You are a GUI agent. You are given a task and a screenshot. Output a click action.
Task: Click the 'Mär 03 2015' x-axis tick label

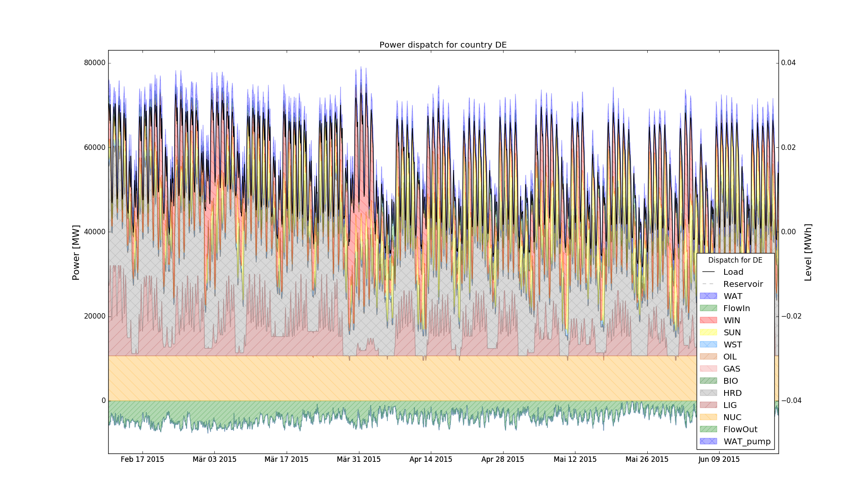point(215,459)
